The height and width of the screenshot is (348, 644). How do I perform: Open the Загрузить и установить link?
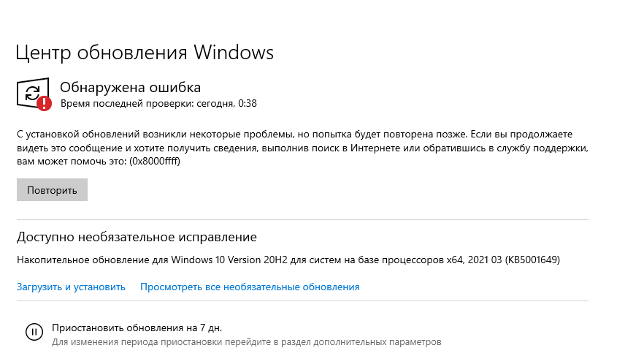[x=71, y=287]
